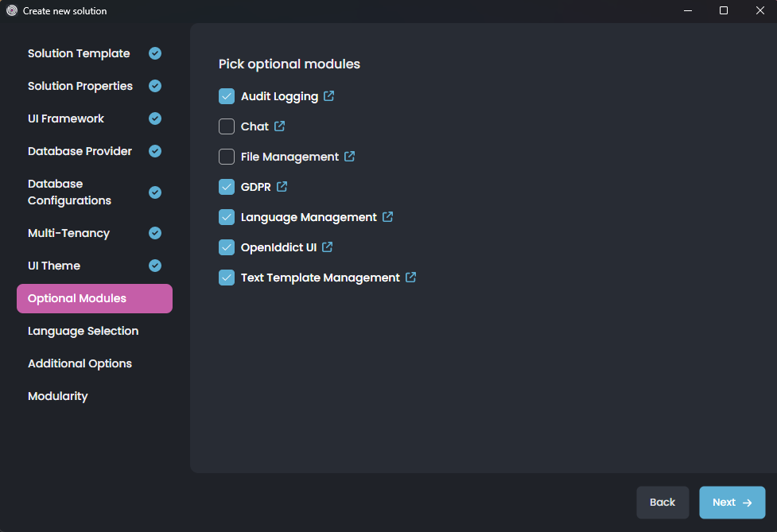Enable the File Management checkbox
Screen dimensions: 777x532
[x=226, y=156]
